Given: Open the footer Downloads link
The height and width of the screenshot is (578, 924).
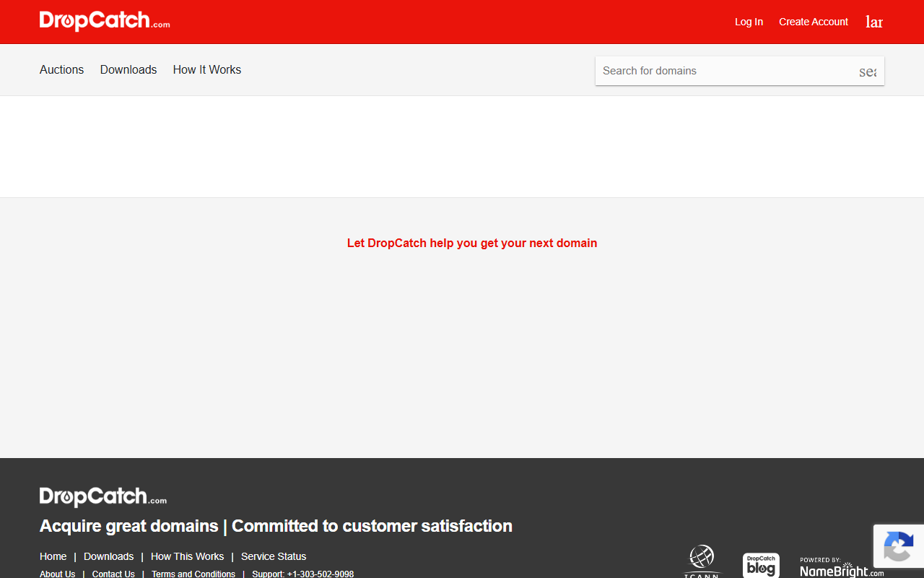Looking at the screenshot, I should (108, 556).
